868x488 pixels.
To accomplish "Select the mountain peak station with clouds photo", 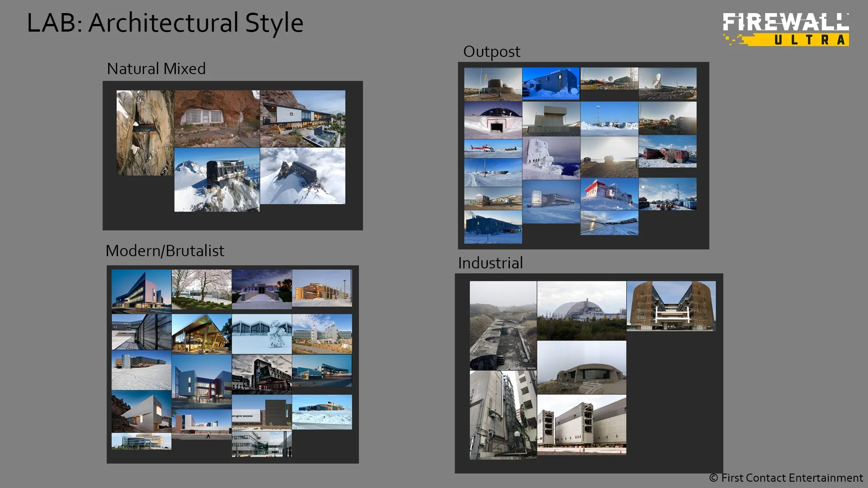I will click(302, 176).
